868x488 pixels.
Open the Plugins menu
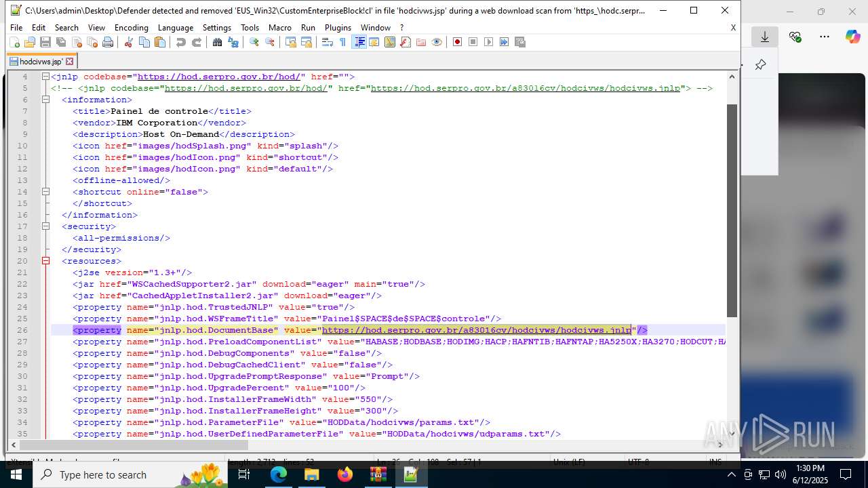coord(338,27)
